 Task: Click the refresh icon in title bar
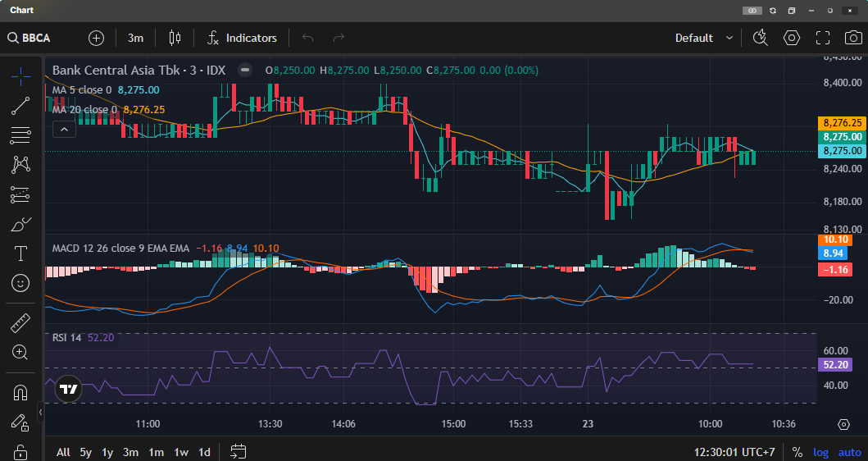click(x=773, y=11)
